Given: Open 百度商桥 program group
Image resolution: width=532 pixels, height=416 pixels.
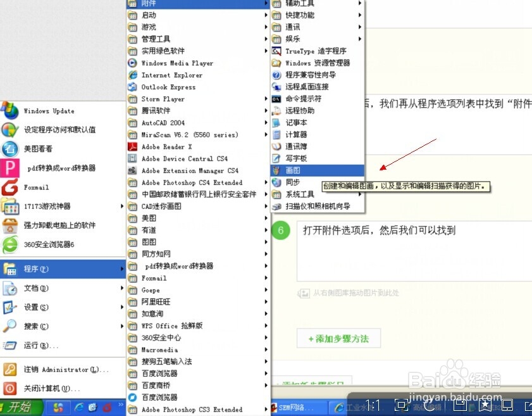Looking at the screenshot, I should coord(198,386).
